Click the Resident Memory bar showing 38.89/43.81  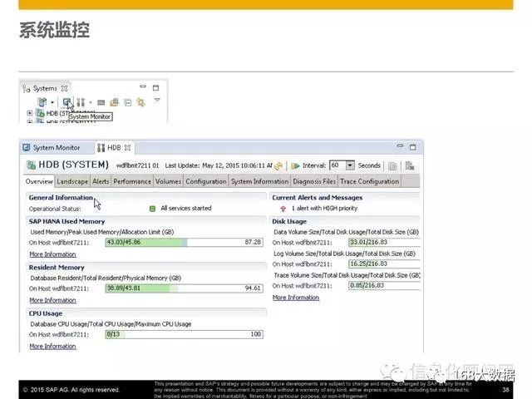click(185, 288)
